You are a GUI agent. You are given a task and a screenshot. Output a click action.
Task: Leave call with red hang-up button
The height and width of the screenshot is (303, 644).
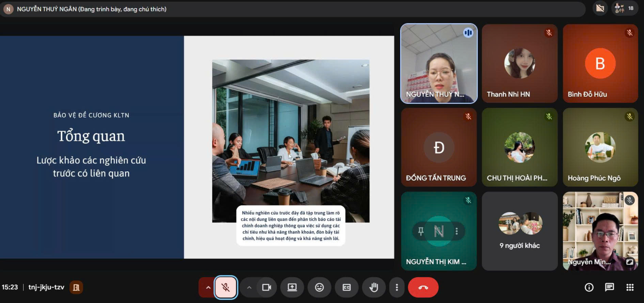tap(423, 288)
